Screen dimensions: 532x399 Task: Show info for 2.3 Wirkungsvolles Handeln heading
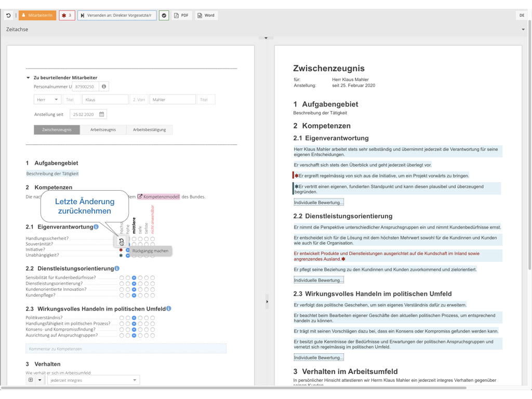(169, 309)
